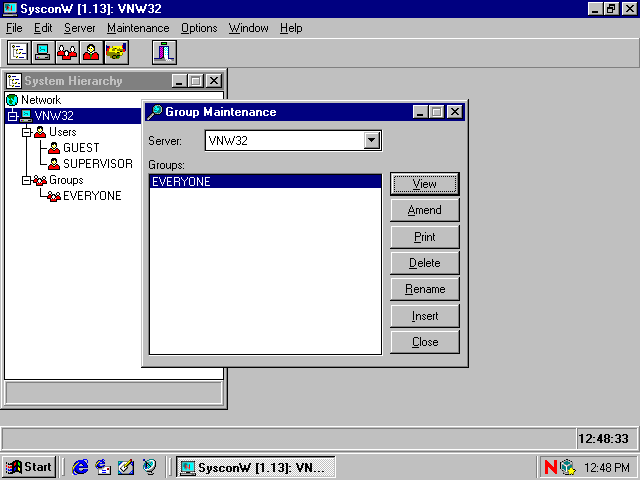Click the exit door toolbar icon

tap(164, 52)
